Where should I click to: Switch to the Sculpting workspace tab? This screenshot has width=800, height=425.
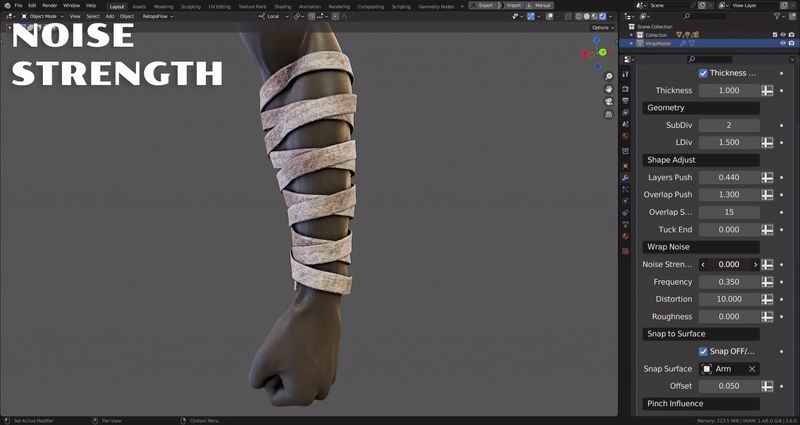click(191, 7)
